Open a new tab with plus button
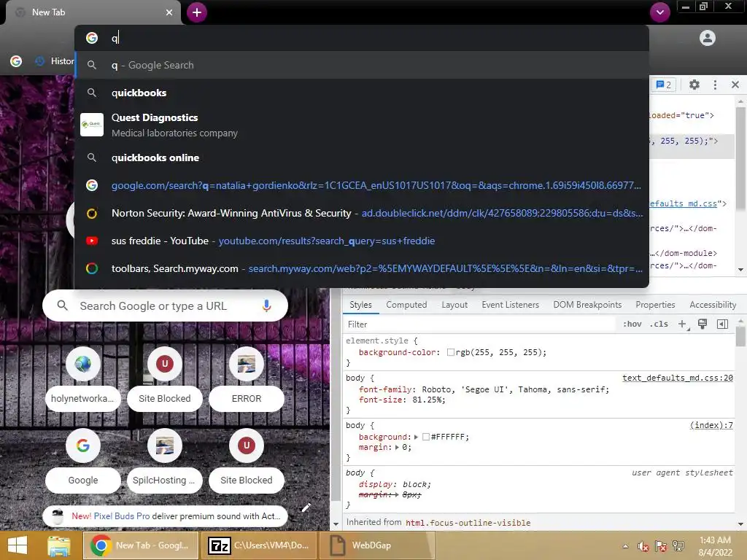 pyautogui.click(x=197, y=12)
